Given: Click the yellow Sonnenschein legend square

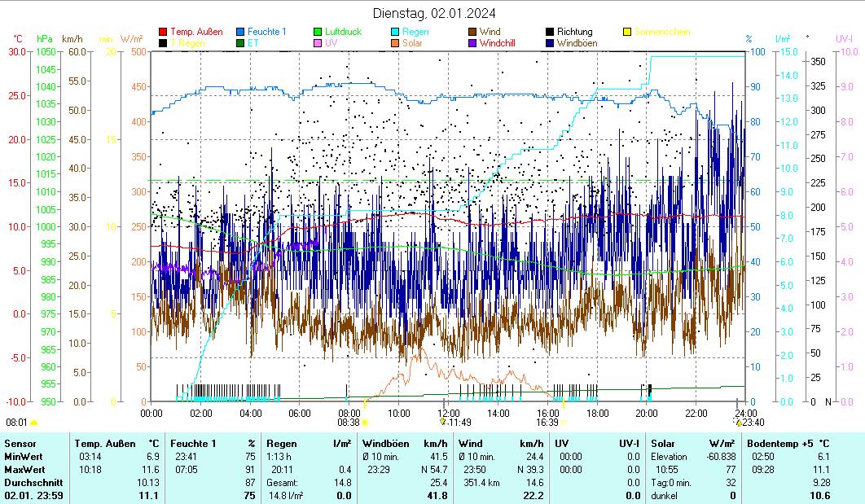Looking at the screenshot, I should pos(627,33).
